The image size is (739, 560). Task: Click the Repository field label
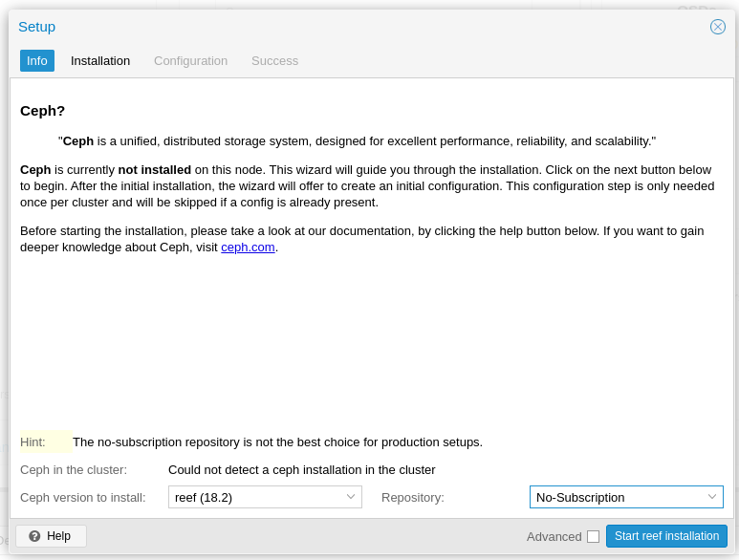click(x=413, y=497)
